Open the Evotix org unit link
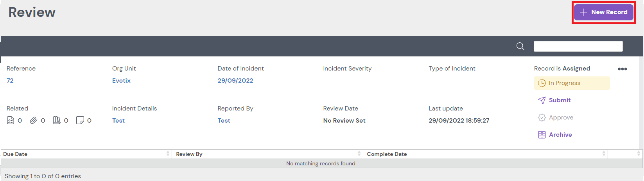The width and height of the screenshot is (644, 181). pos(121,81)
